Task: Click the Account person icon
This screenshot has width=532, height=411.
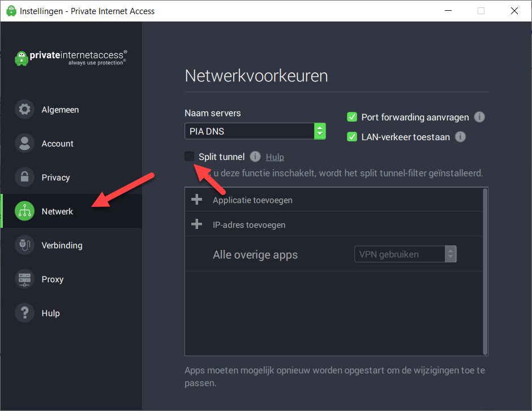Action: coord(24,144)
